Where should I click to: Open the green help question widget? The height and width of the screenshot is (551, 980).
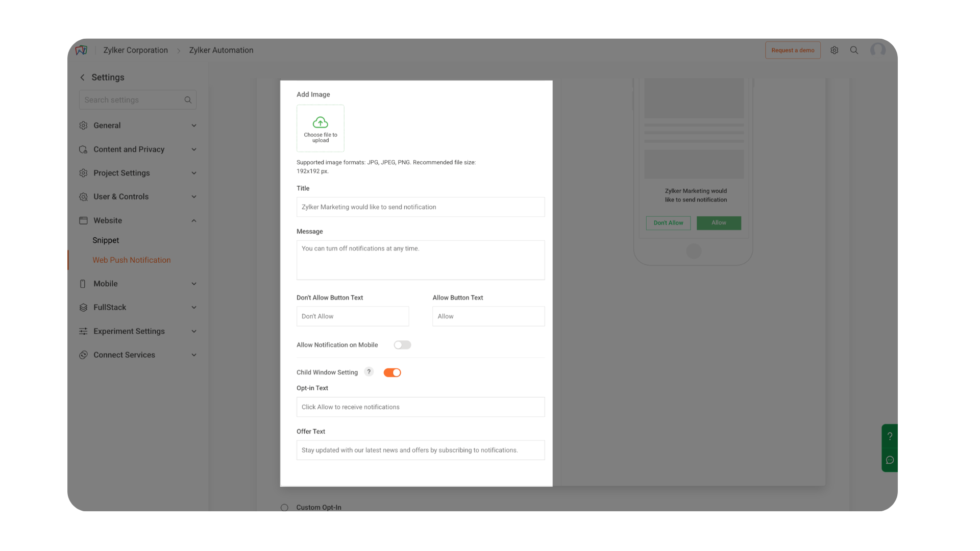click(890, 436)
